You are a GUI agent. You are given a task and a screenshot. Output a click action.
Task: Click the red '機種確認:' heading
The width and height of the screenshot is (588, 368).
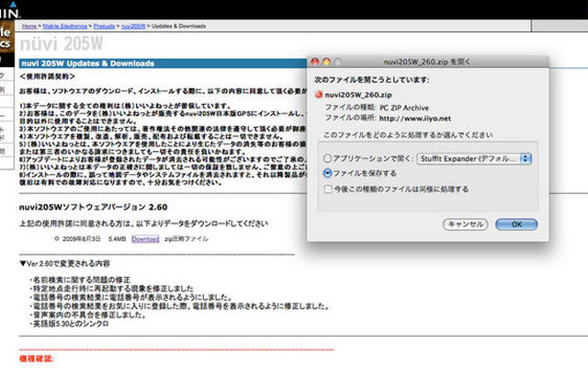point(37,359)
